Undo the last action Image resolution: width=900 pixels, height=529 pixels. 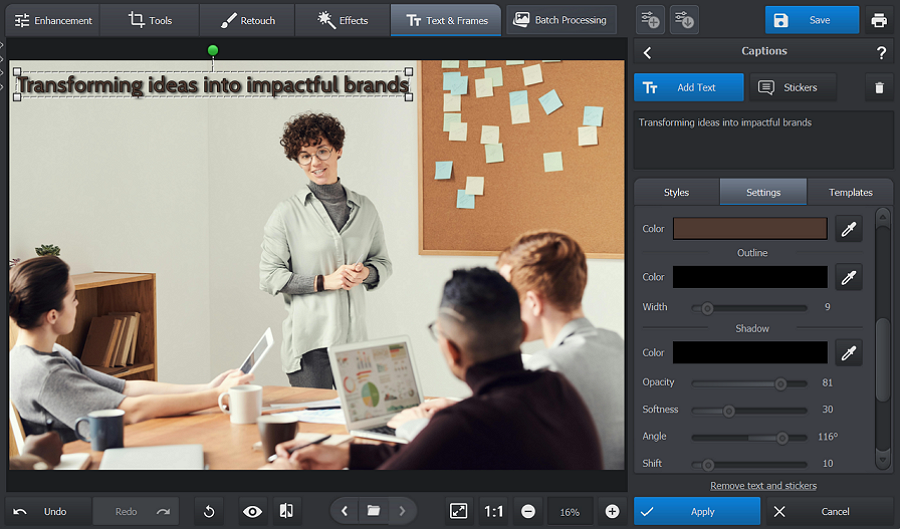[47, 511]
